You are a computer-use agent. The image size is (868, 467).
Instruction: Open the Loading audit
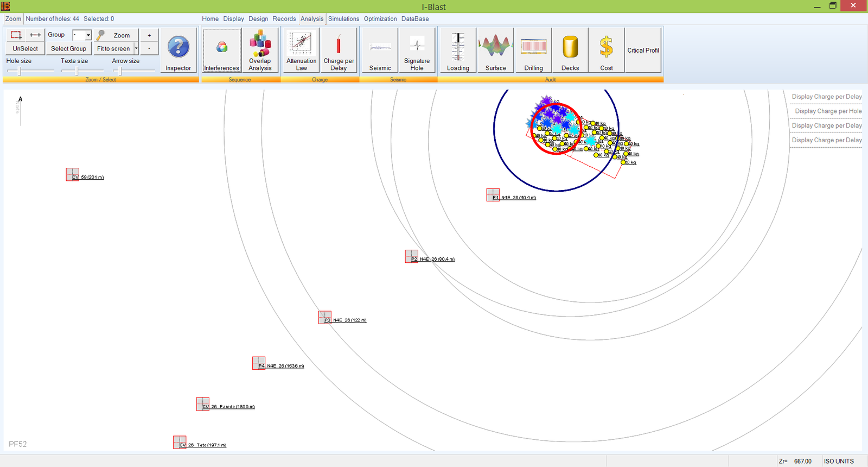(458, 51)
